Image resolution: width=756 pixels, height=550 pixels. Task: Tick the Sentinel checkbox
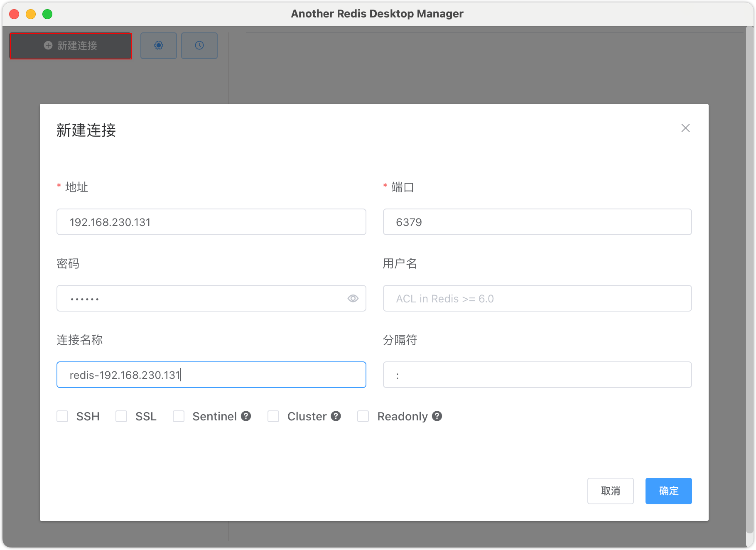pos(179,416)
